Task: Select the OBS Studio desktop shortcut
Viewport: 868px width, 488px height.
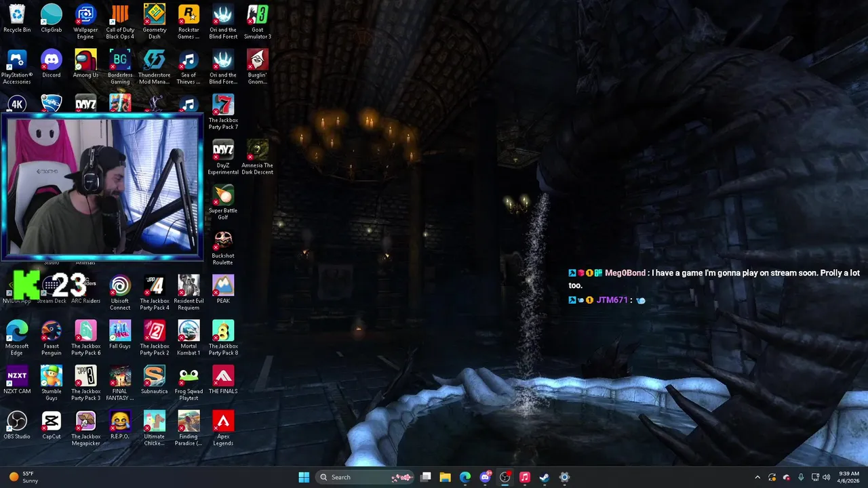Action: tap(17, 426)
